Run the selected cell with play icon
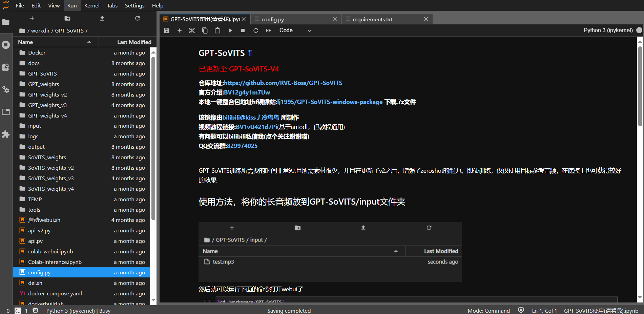644x314 pixels. (230, 30)
